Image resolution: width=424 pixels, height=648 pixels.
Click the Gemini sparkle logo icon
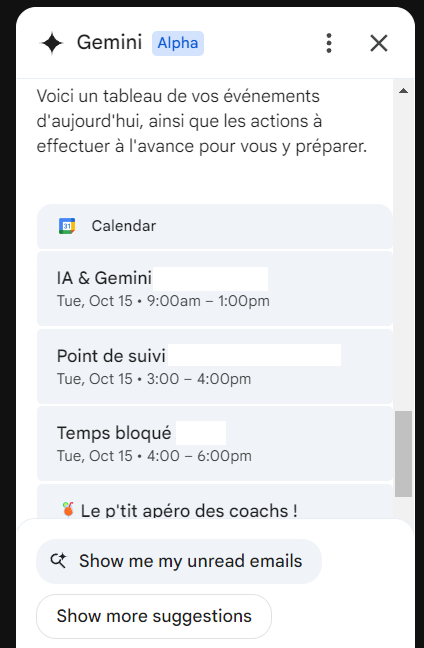click(52, 43)
